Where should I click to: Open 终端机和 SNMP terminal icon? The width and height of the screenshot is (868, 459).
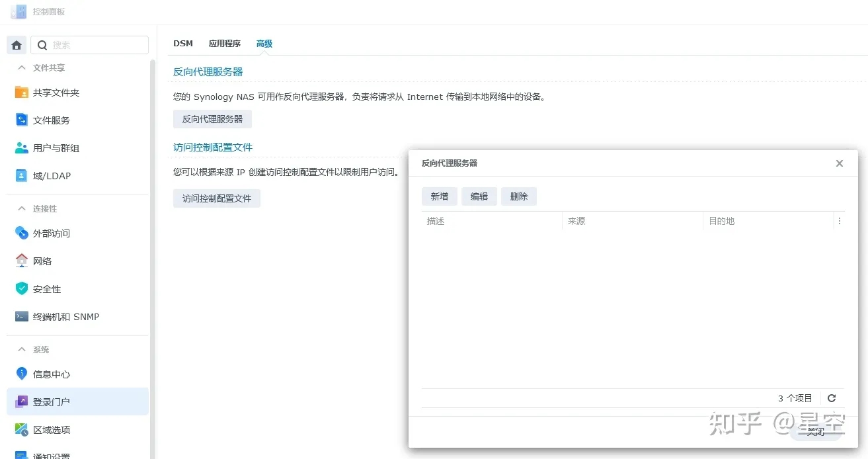click(22, 317)
